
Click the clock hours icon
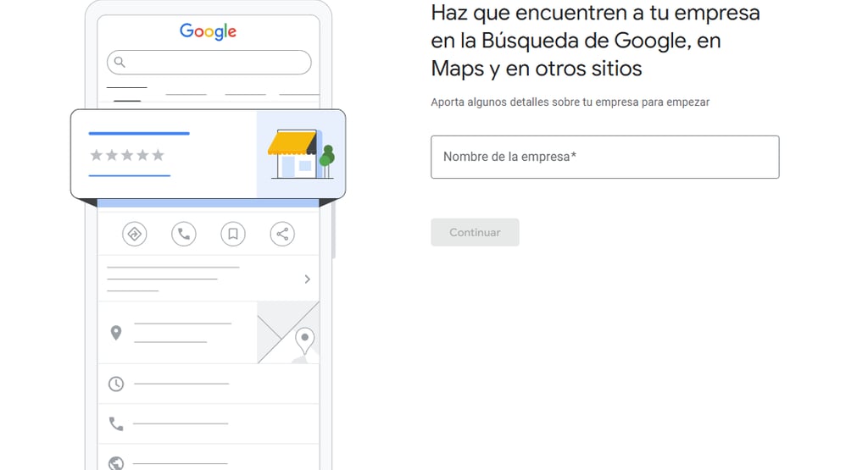point(115,384)
